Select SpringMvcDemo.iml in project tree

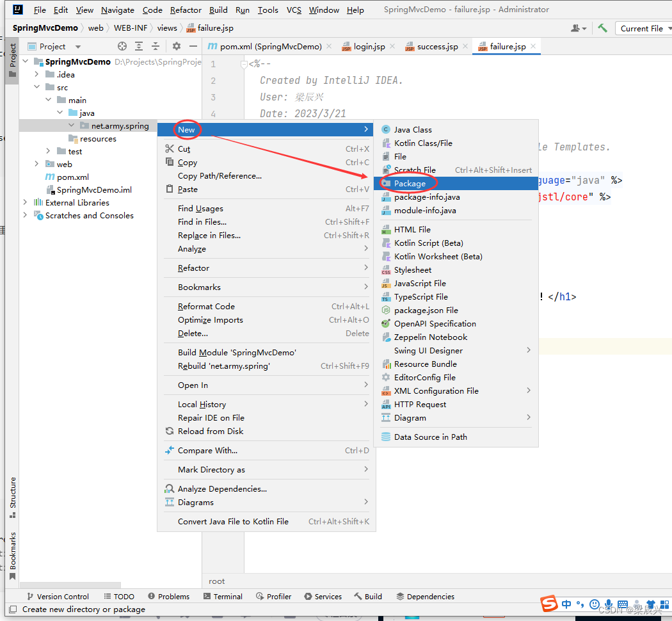pyautogui.click(x=89, y=190)
